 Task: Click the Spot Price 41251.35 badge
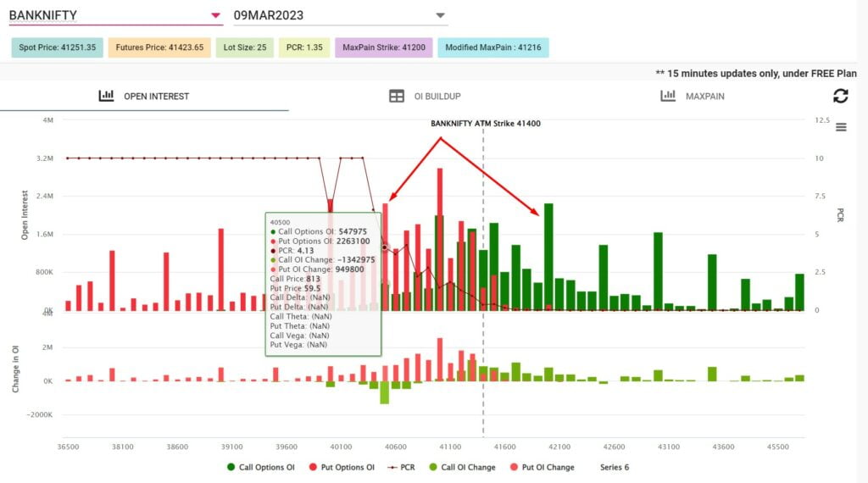tap(57, 47)
